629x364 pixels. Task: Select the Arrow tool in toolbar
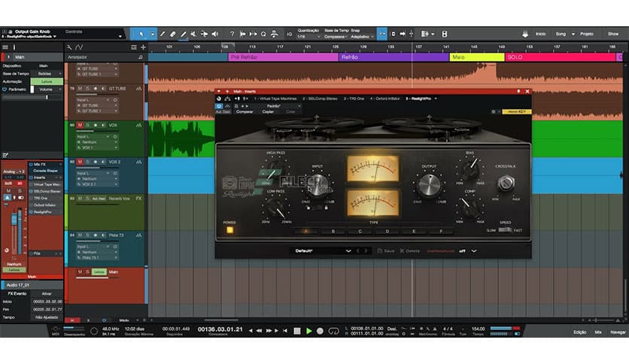pos(141,34)
